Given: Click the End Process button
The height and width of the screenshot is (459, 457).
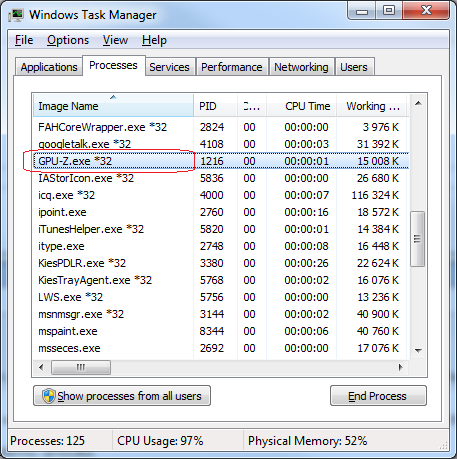Looking at the screenshot, I should pyautogui.click(x=378, y=396).
